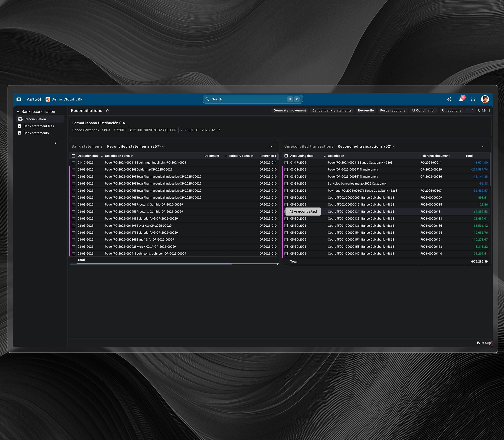
Task: Switch to Unreconciled transactions tab
Action: [x=309, y=146]
